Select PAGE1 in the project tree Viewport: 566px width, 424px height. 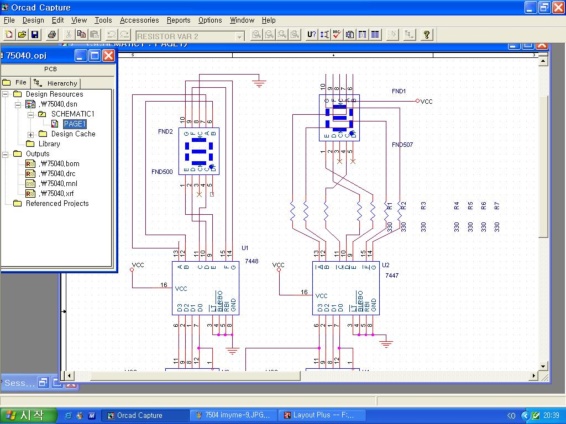pyautogui.click(x=74, y=124)
